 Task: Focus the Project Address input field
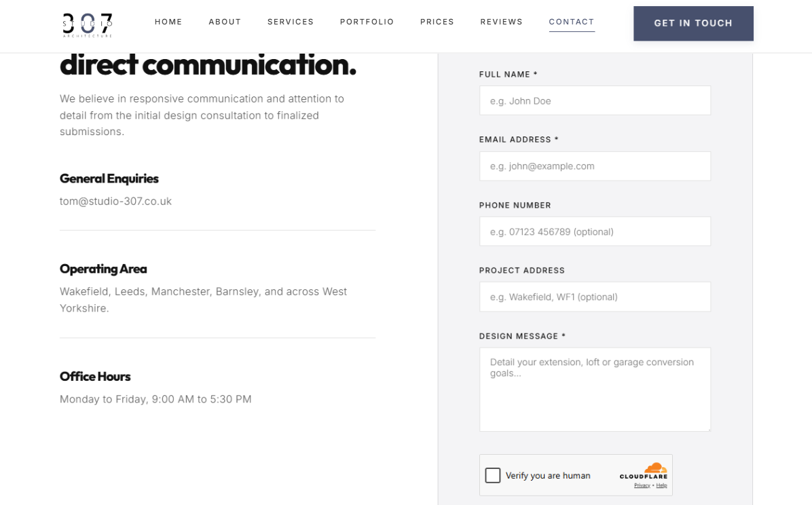coord(595,297)
